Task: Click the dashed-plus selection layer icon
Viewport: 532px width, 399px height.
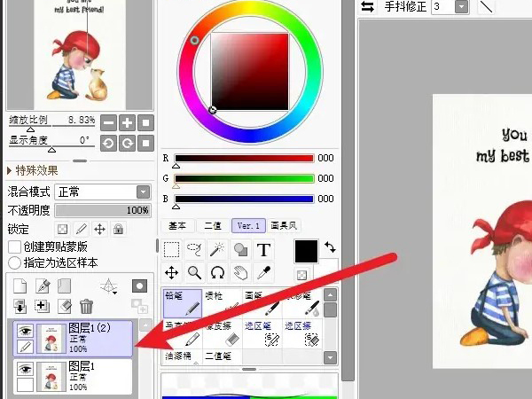Action: click(42, 306)
